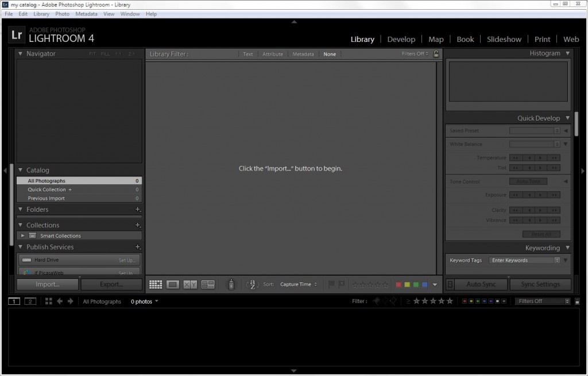The image size is (588, 376).
Task: Open second window button labeled 2
Action: (30, 301)
